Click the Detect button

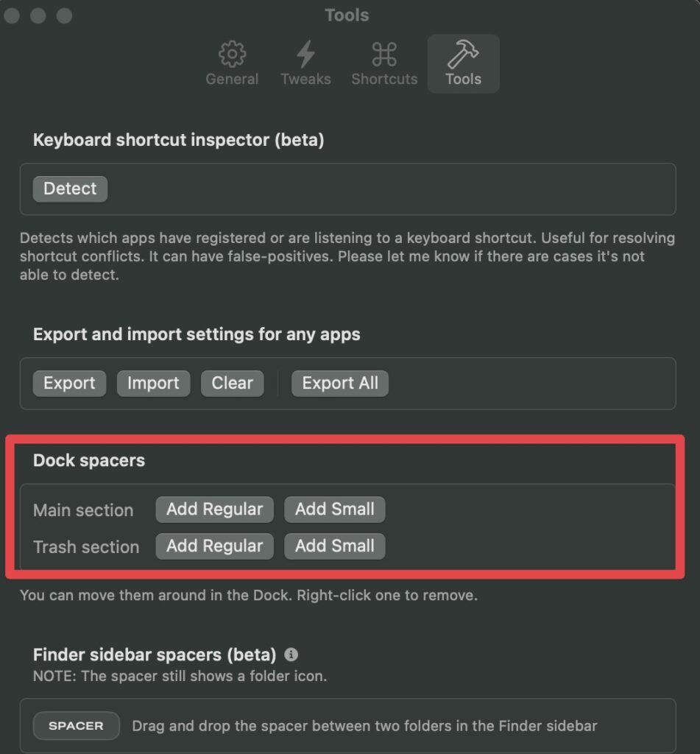click(x=70, y=188)
